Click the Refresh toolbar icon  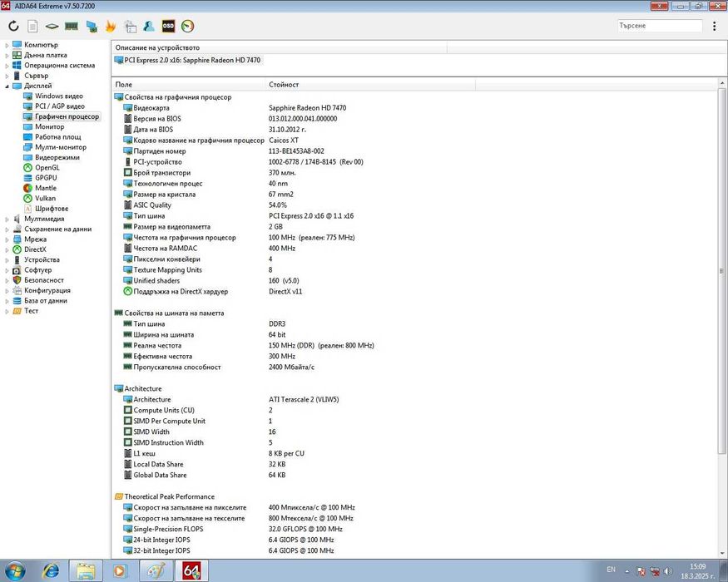pyautogui.click(x=13, y=27)
